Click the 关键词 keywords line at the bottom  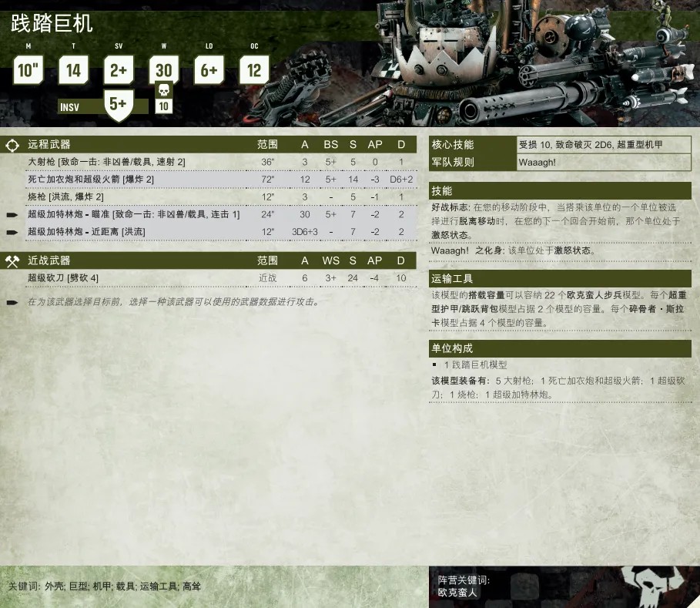105,586
